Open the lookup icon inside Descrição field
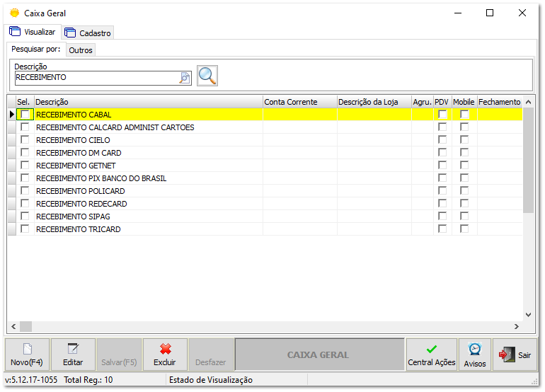Image resolution: width=545 pixels, height=392 pixels. [185, 78]
